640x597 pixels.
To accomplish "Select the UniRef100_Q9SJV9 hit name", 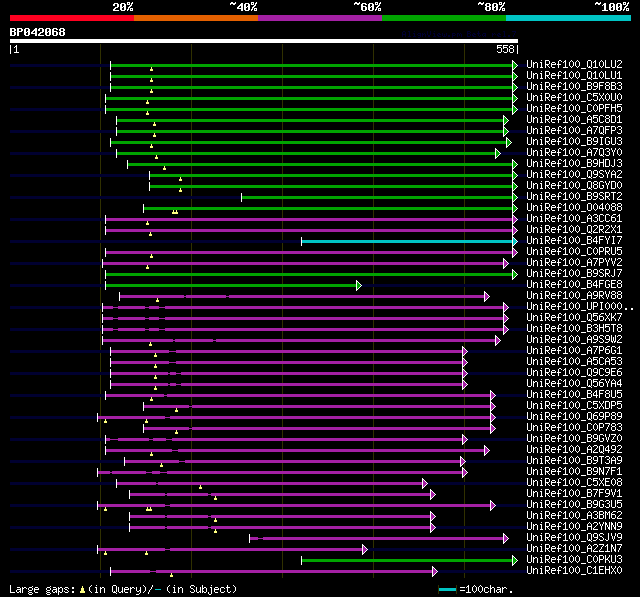I will point(574,538).
